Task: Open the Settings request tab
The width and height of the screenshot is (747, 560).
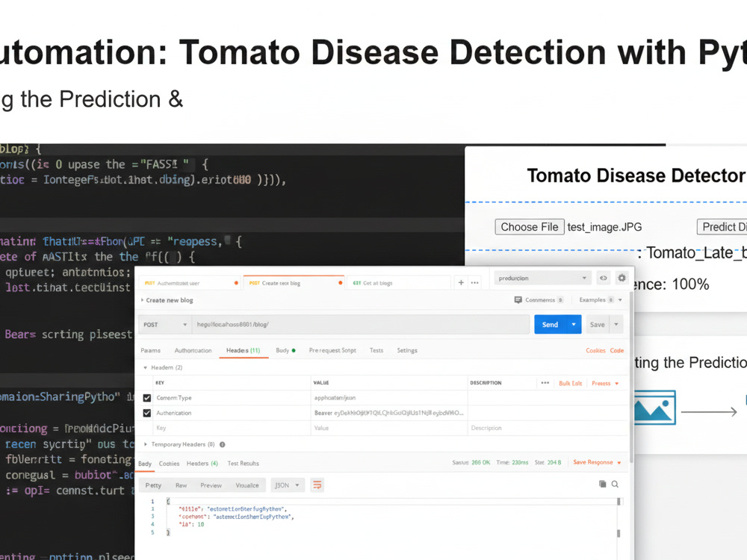Action: (x=407, y=350)
